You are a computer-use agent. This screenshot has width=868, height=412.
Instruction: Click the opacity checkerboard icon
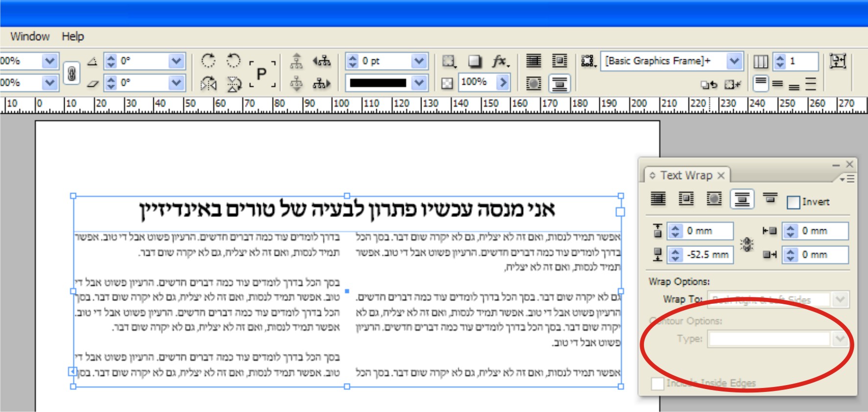pyautogui.click(x=447, y=83)
